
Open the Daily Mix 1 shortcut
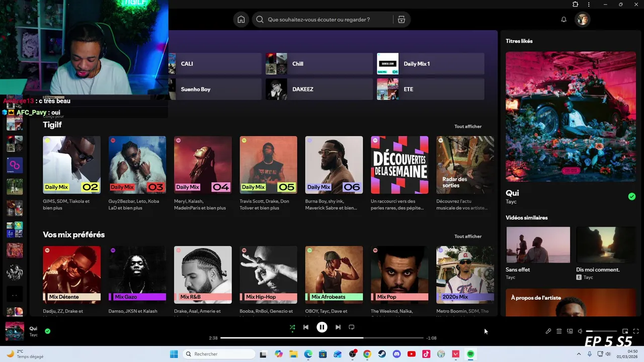point(430,64)
